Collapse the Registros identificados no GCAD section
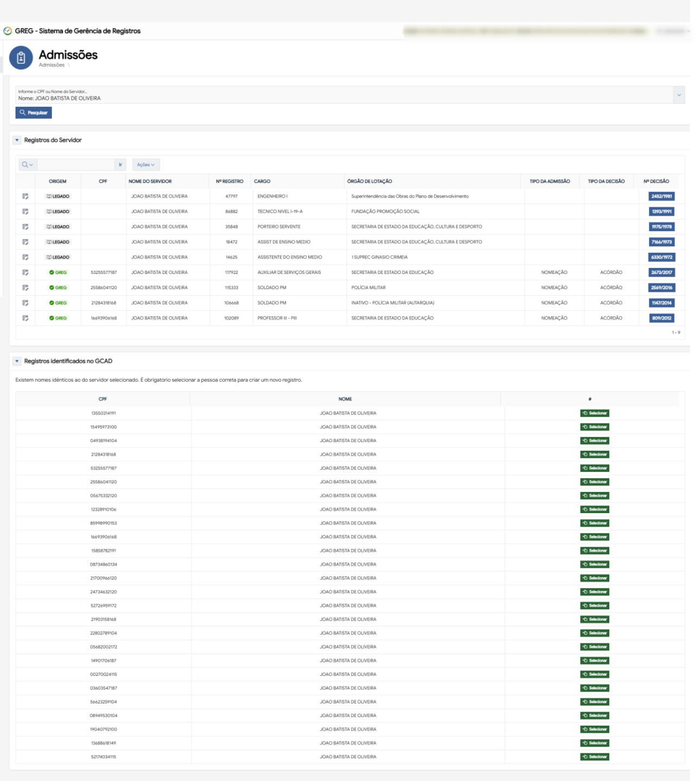This screenshot has width=700, height=781. point(17,361)
